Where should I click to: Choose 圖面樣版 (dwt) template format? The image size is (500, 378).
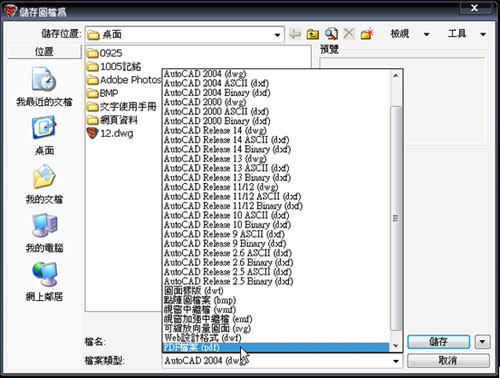(x=276, y=291)
